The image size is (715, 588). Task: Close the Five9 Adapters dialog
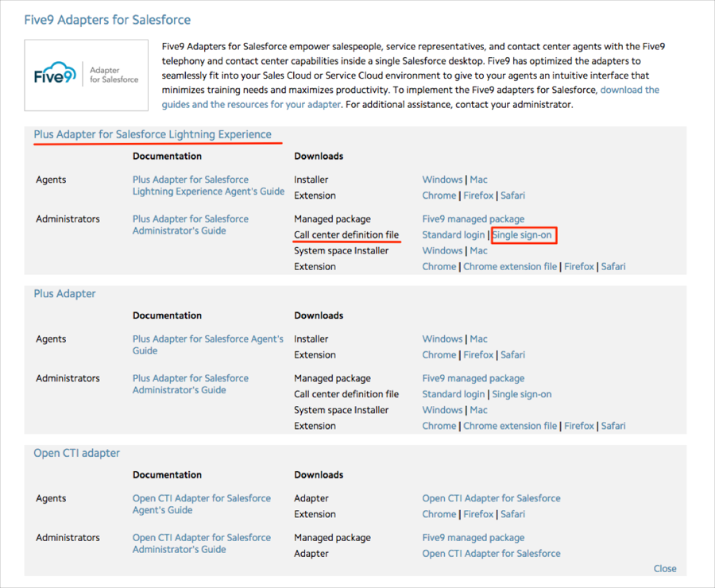coord(665,569)
